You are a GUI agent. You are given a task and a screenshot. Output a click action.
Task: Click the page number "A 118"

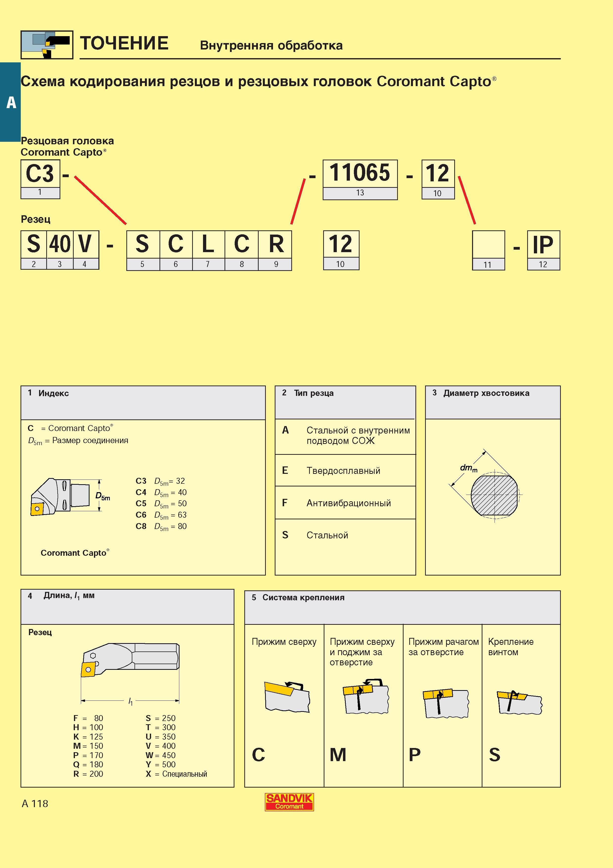[x=35, y=803]
